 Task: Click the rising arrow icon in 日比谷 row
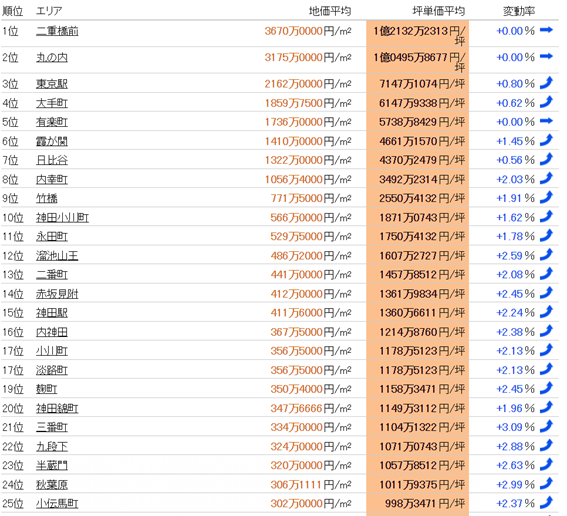(546, 159)
